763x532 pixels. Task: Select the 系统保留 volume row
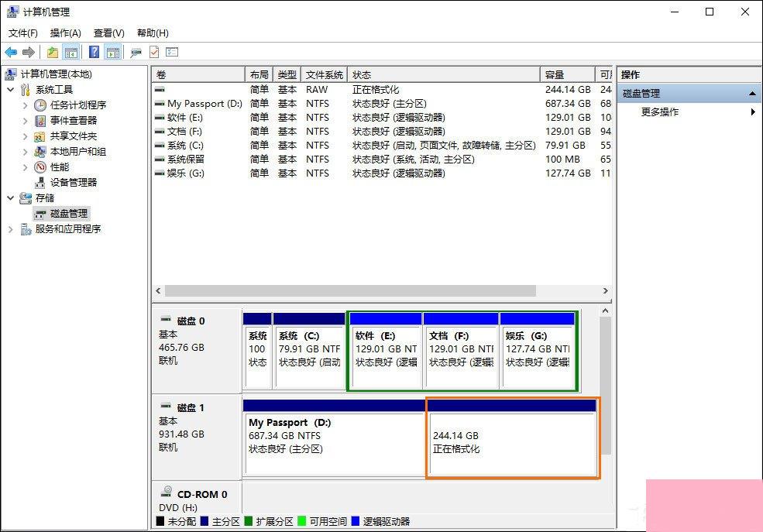point(382,159)
